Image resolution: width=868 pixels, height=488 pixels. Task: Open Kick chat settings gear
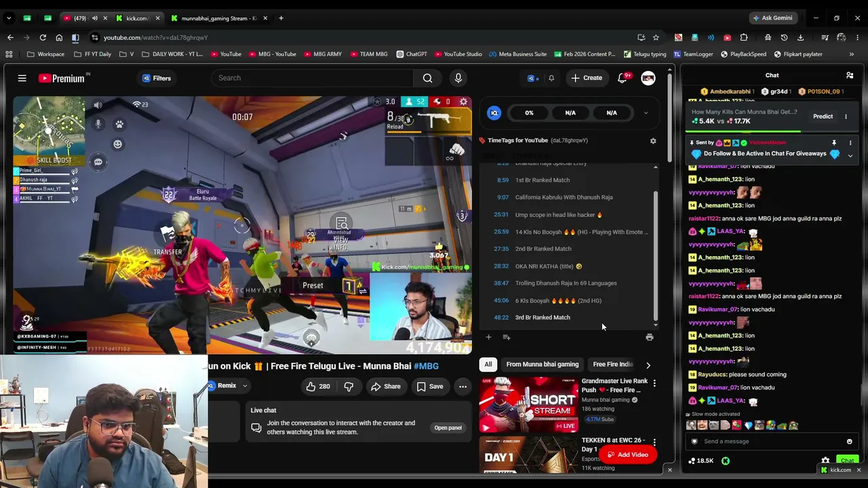point(825,461)
